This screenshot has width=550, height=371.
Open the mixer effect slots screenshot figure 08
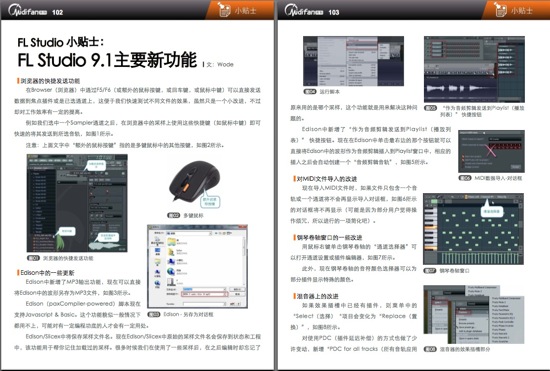pyautogui.click(x=474, y=315)
